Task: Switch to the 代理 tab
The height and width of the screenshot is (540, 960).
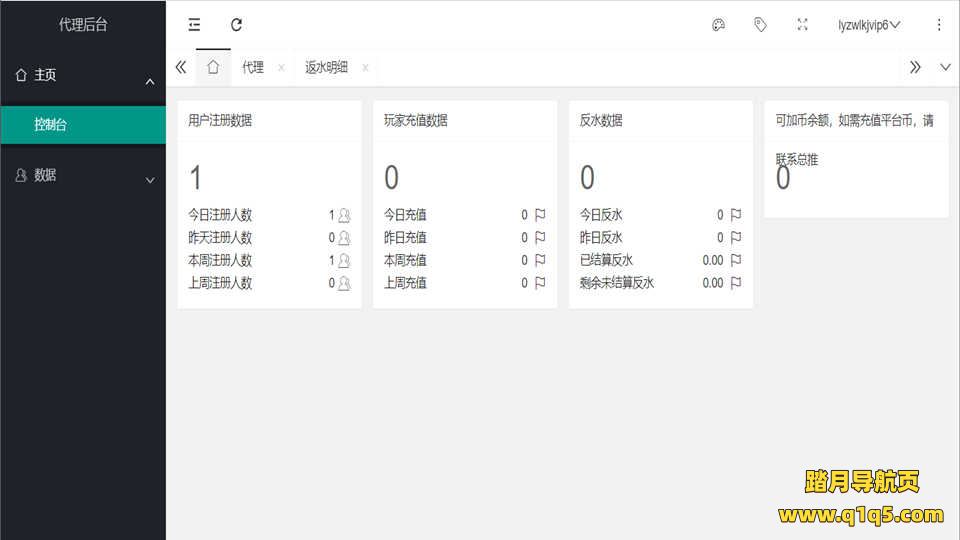Action: [253, 67]
